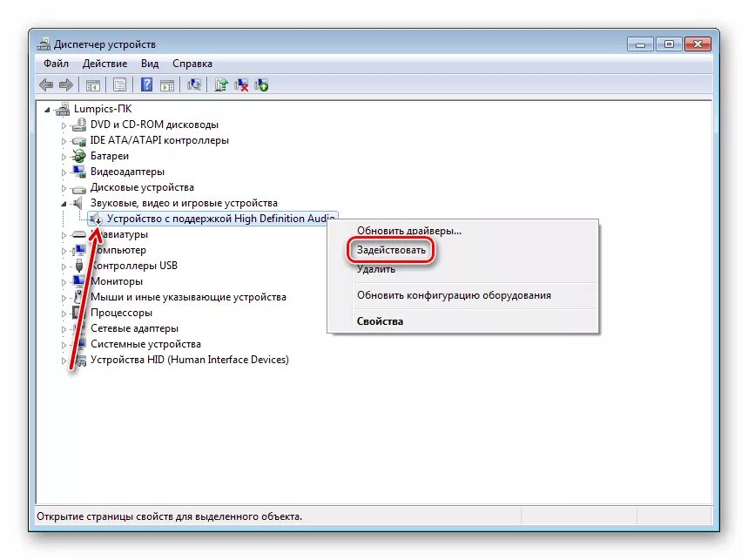
Task: Click the Мониторы monitor icon
Action: [78, 281]
